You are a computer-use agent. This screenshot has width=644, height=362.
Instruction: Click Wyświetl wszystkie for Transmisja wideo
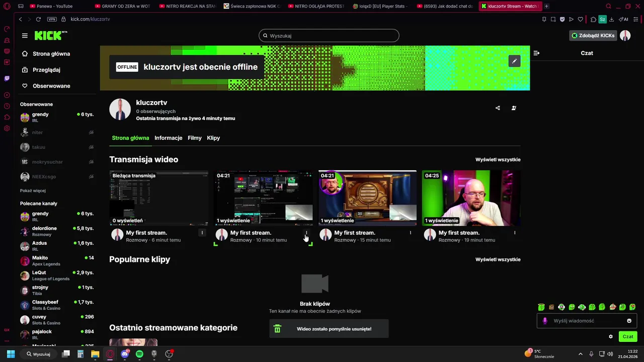tap(498, 159)
